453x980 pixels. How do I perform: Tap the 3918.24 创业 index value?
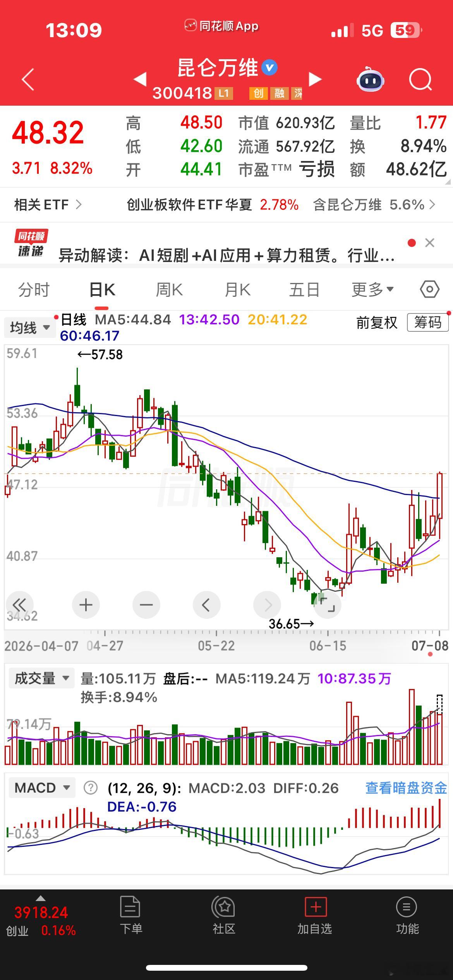point(41,913)
